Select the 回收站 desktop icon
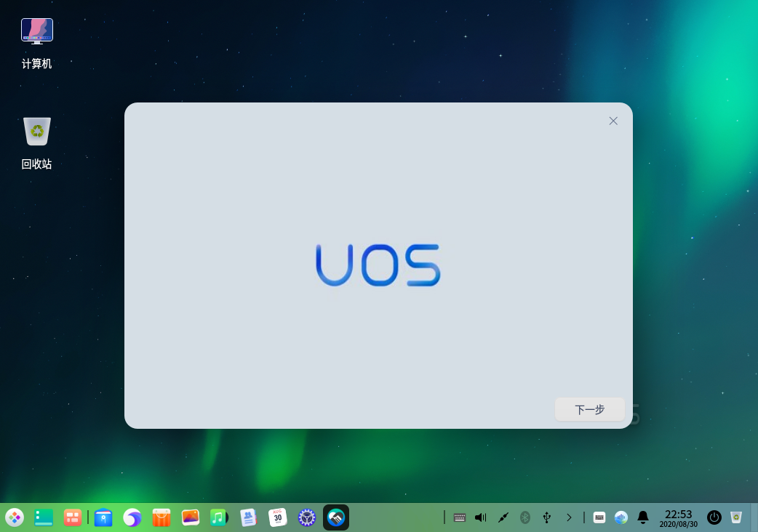 [37, 143]
